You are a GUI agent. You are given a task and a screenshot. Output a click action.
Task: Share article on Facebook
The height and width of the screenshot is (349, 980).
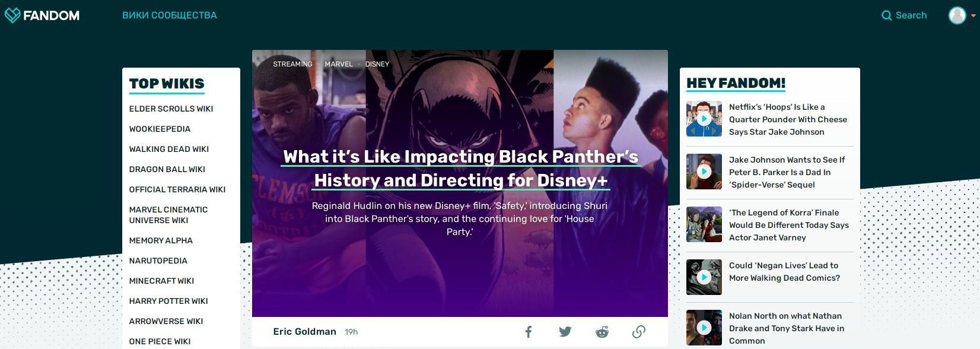[529, 332]
